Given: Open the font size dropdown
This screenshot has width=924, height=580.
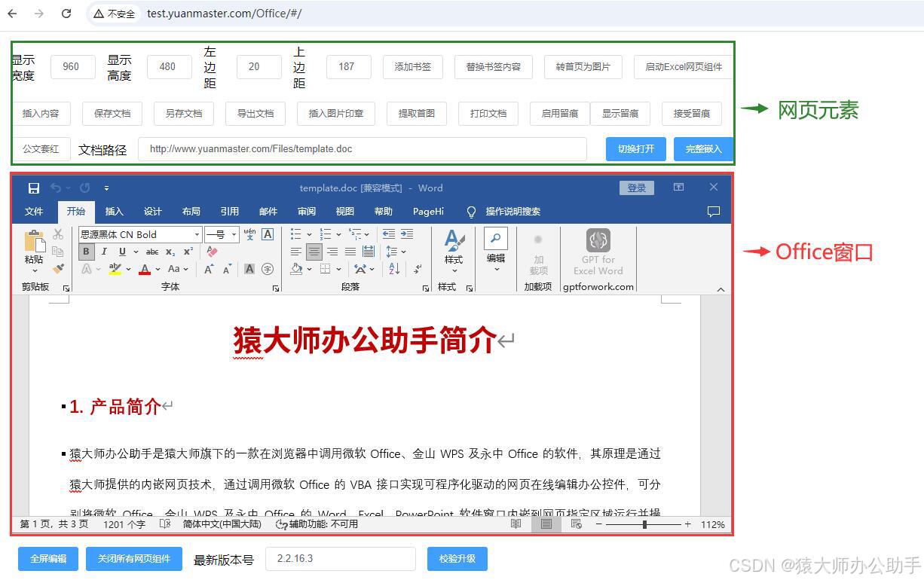Looking at the screenshot, I should (x=234, y=234).
